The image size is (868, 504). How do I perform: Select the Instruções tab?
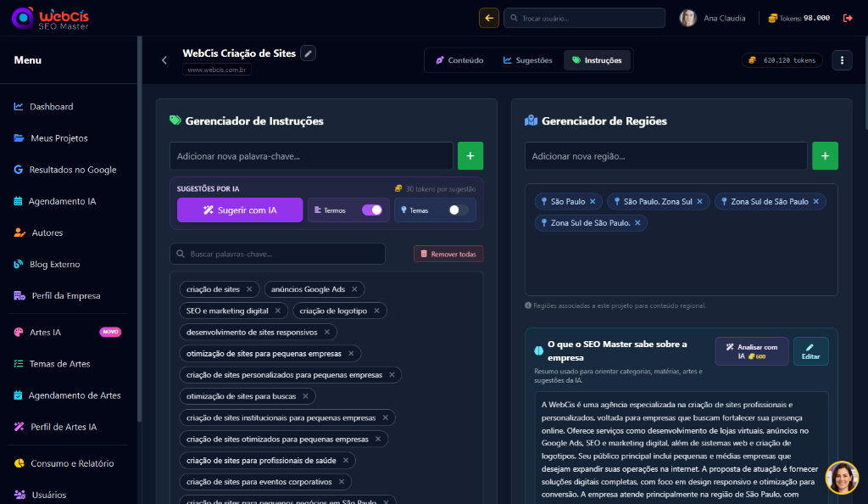tap(598, 60)
